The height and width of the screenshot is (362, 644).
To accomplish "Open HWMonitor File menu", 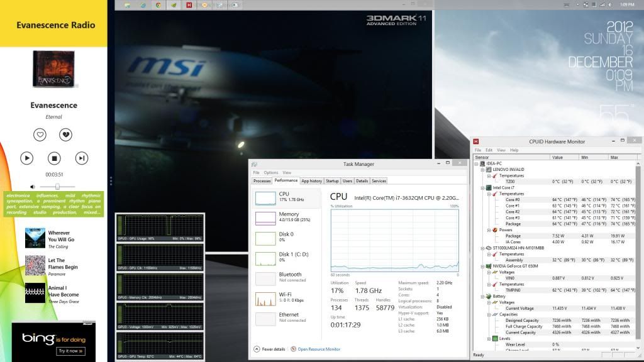I will pos(478,150).
